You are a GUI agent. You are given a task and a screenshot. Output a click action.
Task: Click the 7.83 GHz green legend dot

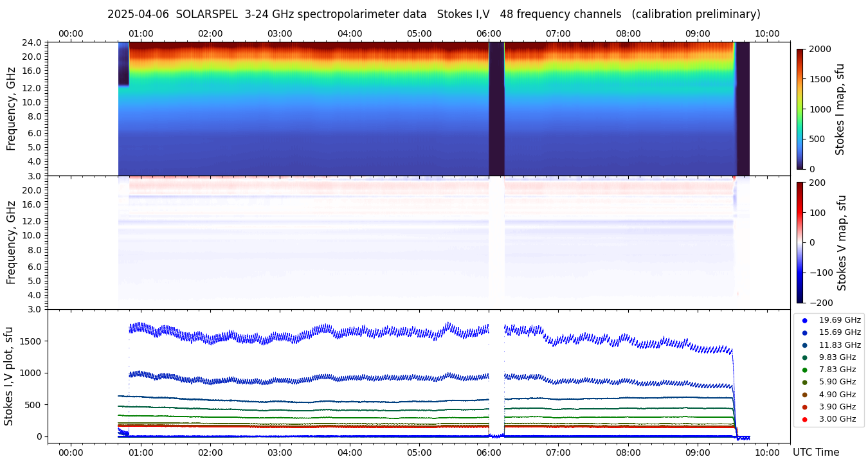point(804,370)
